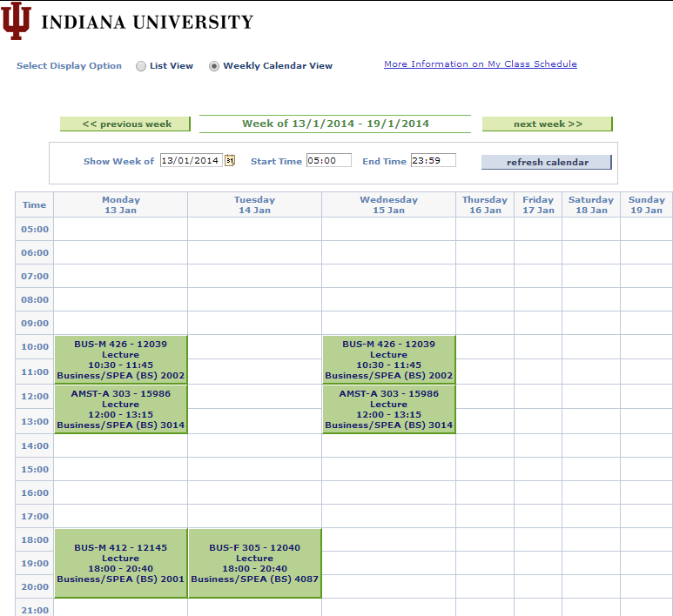Image resolution: width=673 pixels, height=616 pixels.
Task: Select the Weekly Calendar View radio button
Action: [214, 66]
